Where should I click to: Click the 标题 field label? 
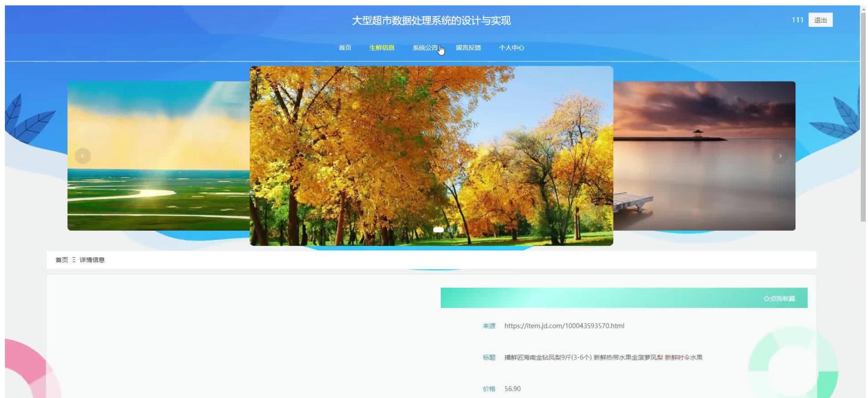tap(489, 357)
